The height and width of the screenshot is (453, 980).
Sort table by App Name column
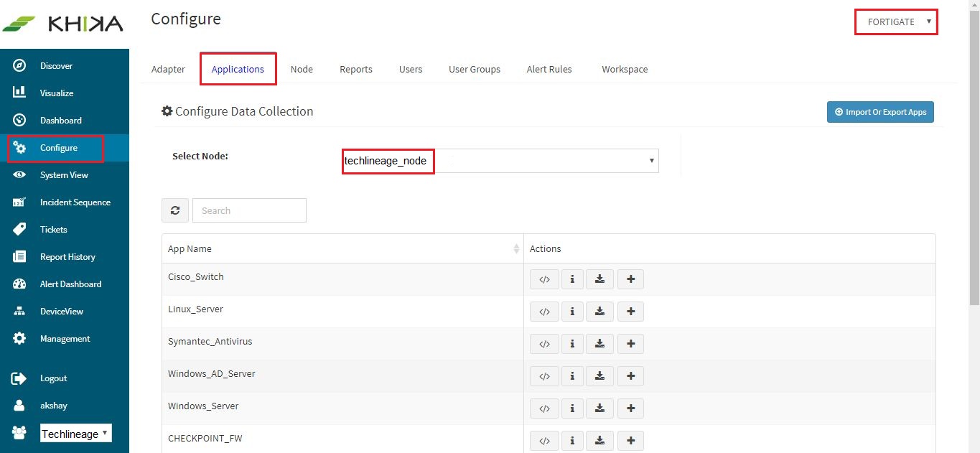tap(342, 248)
